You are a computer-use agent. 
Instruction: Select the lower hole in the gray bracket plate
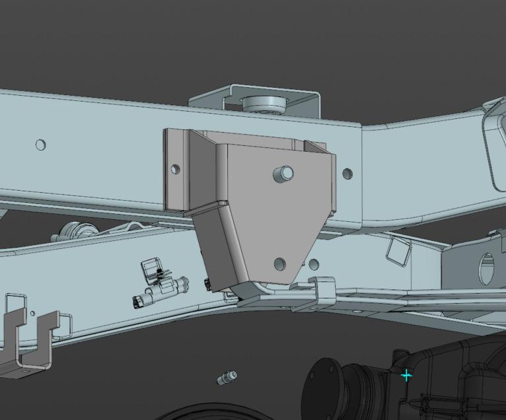pos(280,263)
